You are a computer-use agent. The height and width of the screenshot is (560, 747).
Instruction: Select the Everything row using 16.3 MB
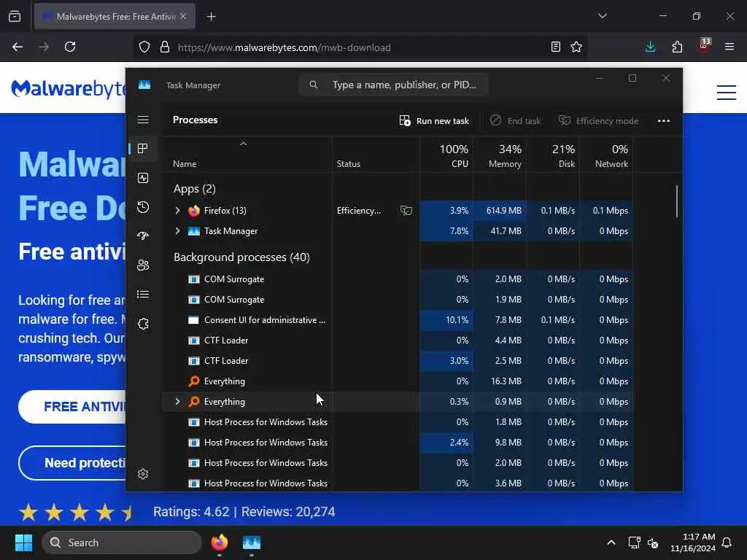click(x=398, y=381)
